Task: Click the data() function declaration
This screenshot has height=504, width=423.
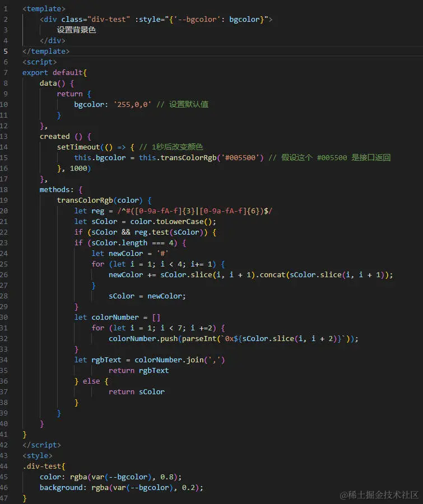Action: tap(57, 83)
